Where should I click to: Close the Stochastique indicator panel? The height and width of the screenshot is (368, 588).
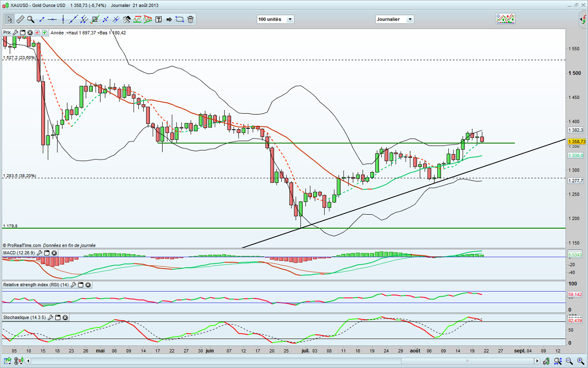point(66,317)
